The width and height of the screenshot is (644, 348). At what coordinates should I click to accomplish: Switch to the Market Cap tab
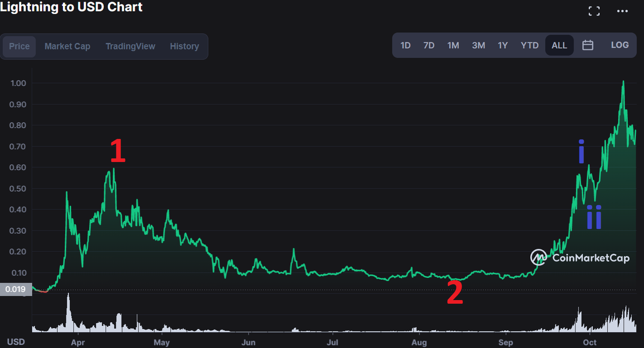point(67,46)
